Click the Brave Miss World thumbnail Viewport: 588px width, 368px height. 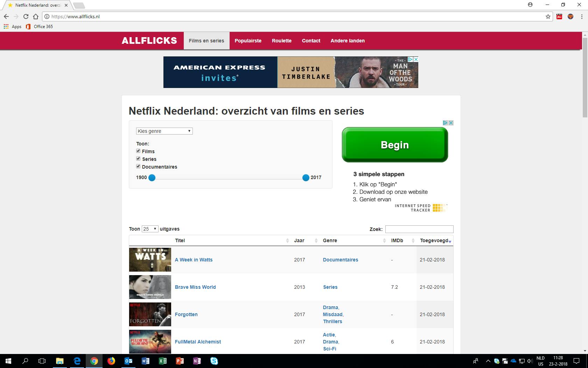[150, 287]
